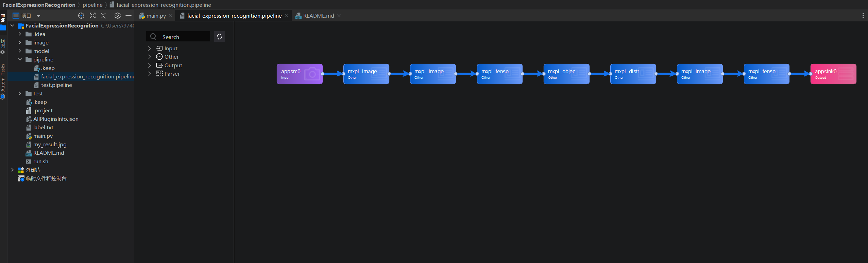Click the Output category icon in plugin list
Viewport: 868px width, 263px height.
point(159,65)
